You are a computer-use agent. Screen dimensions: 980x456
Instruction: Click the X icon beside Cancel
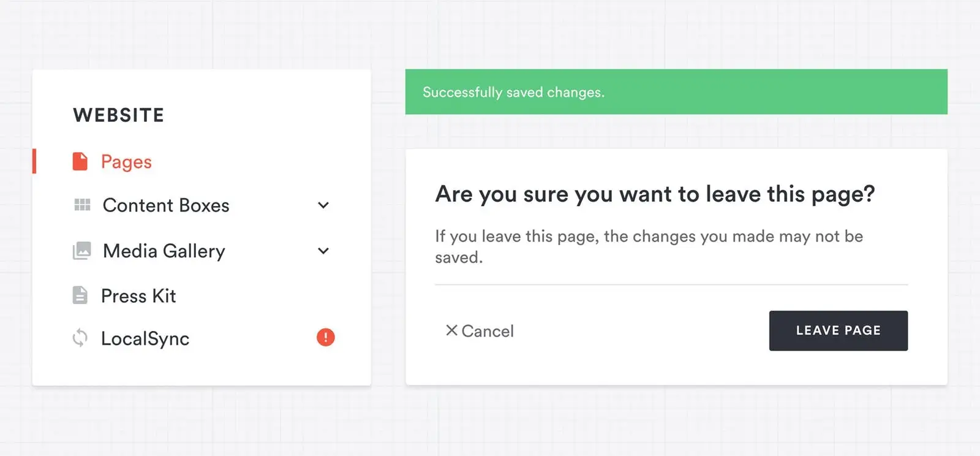[x=451, y=330]
